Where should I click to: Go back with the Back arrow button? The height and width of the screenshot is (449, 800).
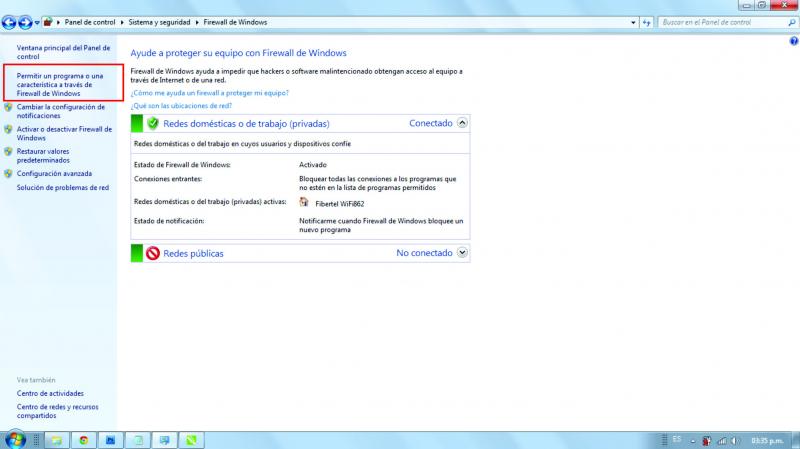pyautogui.click(x=9, y=22)
